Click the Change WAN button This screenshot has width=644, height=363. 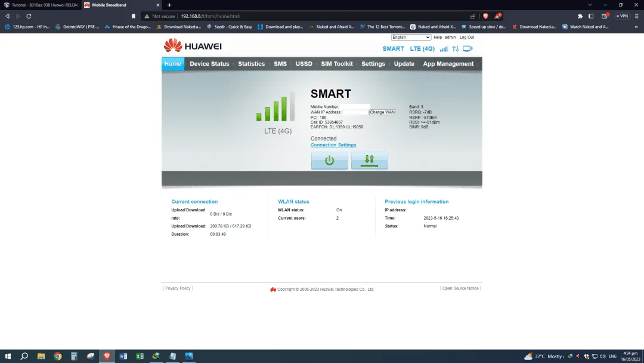click(x=382, y=112)
